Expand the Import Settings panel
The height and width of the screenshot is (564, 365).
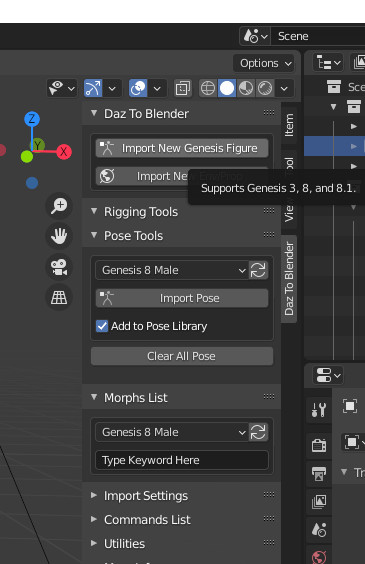(94, 495)
